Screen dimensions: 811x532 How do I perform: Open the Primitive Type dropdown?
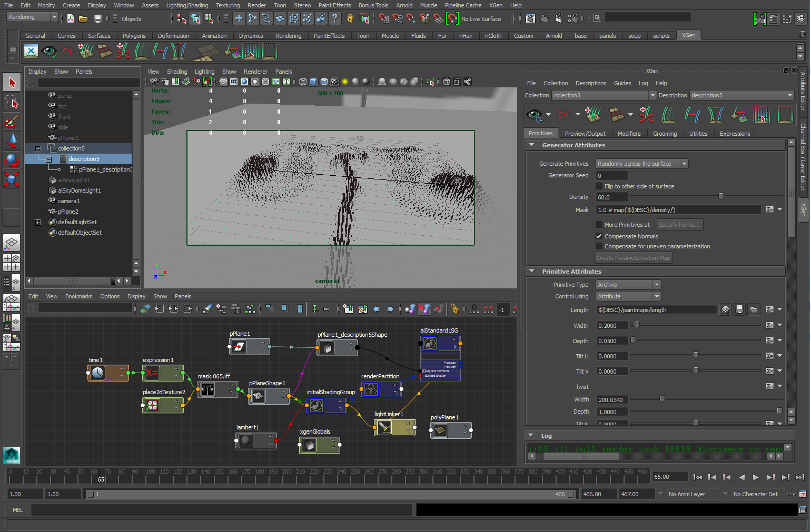coord(628,285)
